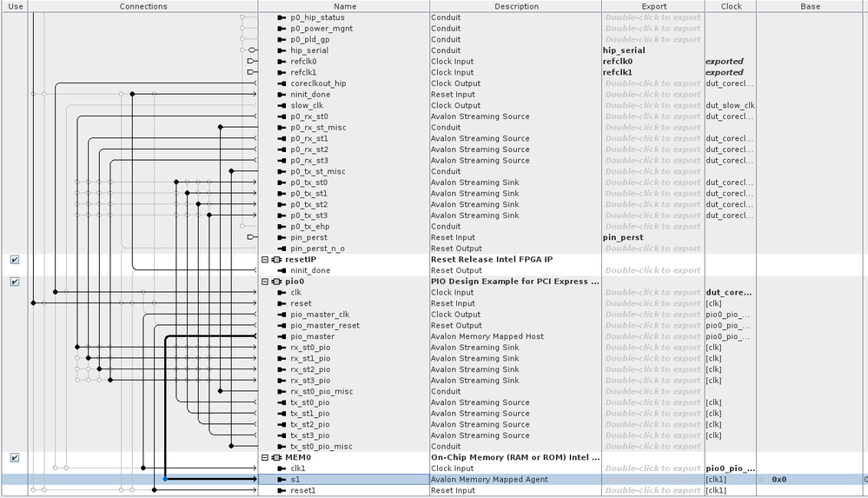Screen dimensions: 868x498
Task: Uncheck the Use checkbox for resetIP
Action: coord(15,259)
